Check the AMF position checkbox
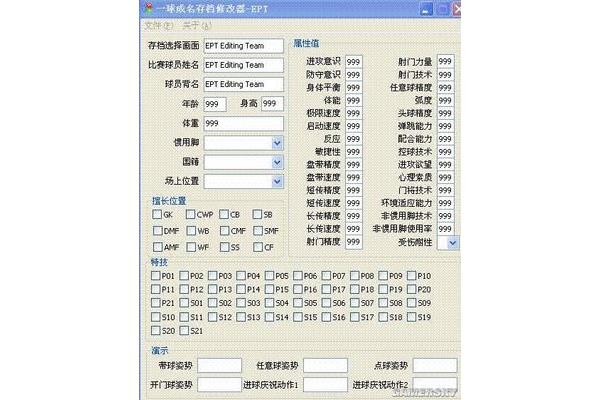This screenshot has height=400, width=600. click(x=157, y=247)
